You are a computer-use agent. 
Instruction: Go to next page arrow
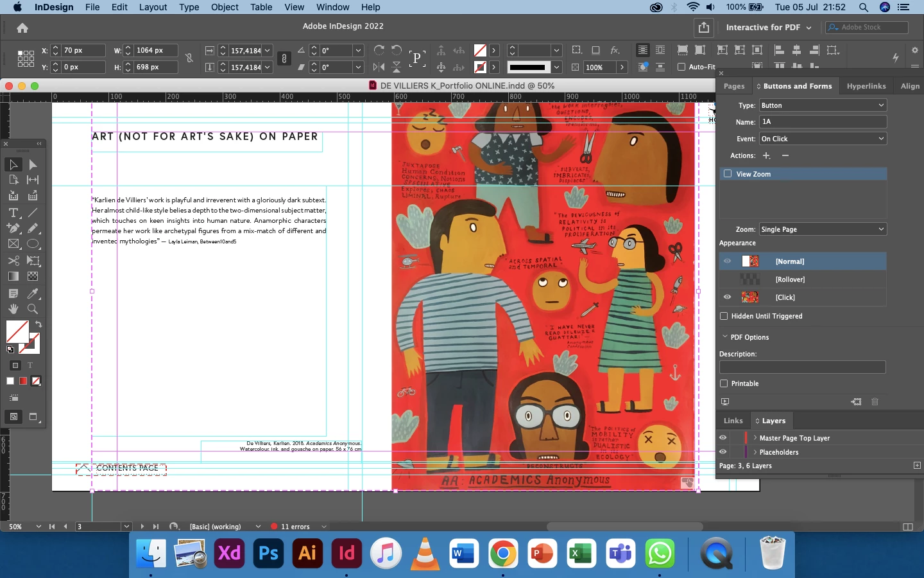pyautogui.click(x=142, y=527)
